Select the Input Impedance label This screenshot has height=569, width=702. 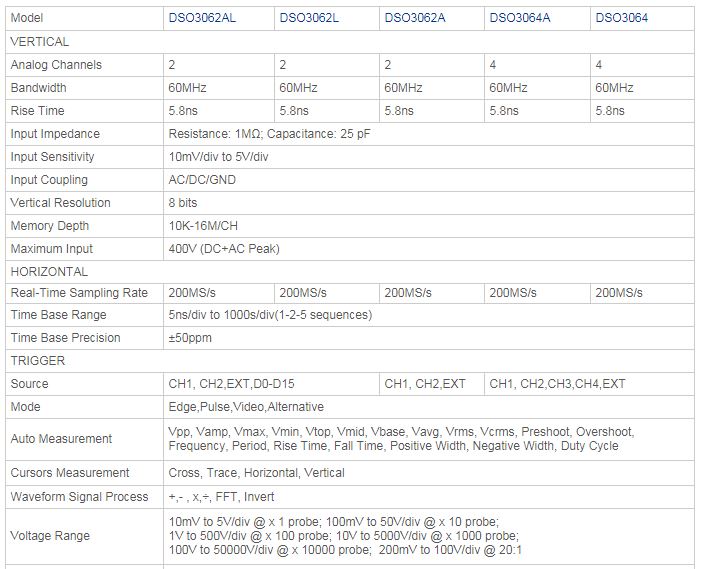55,134
